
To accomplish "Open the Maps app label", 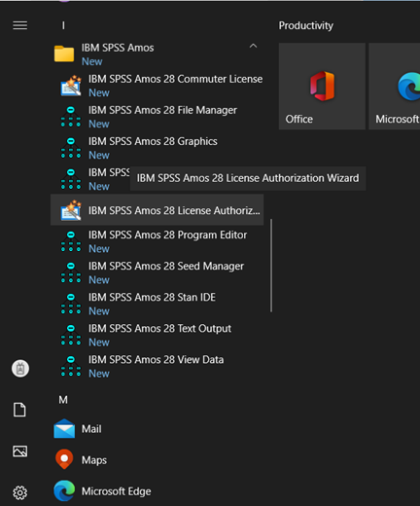I will 94,460.
